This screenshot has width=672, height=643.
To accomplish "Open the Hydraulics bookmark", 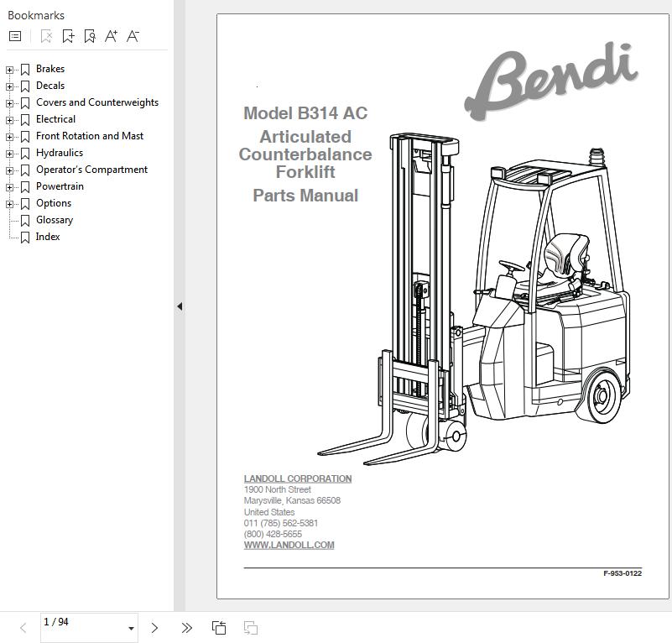I will 60,153.
